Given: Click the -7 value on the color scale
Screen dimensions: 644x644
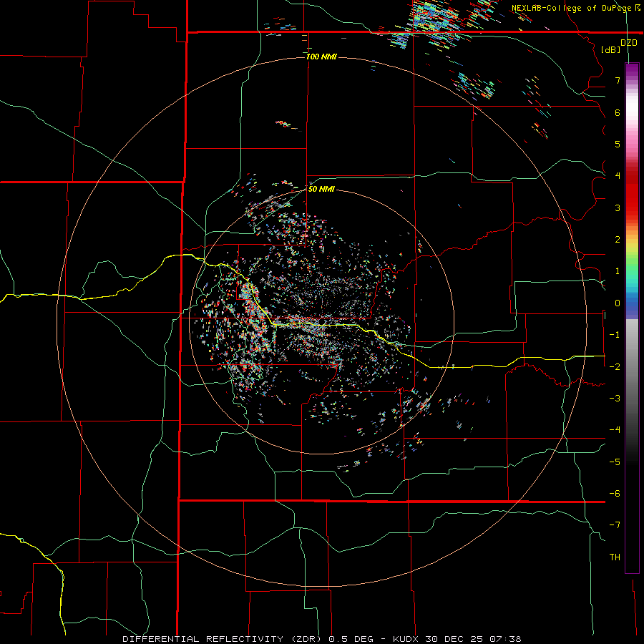Looking at the screenshot, I should pos(615,525).
